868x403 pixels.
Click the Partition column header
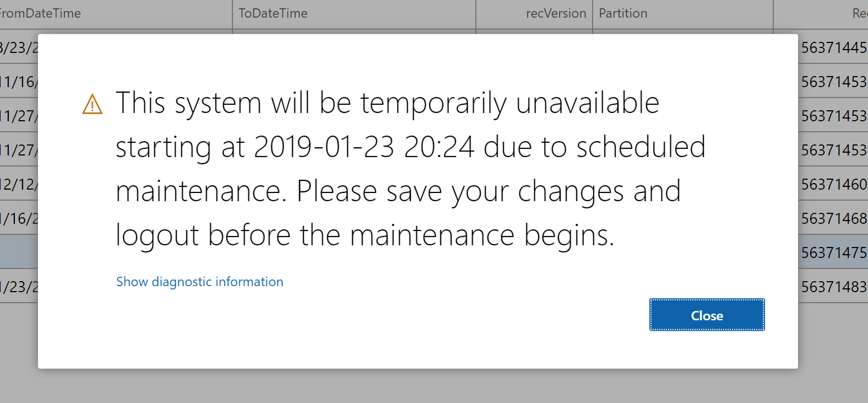pyautogui.click(x=623, y=14)
